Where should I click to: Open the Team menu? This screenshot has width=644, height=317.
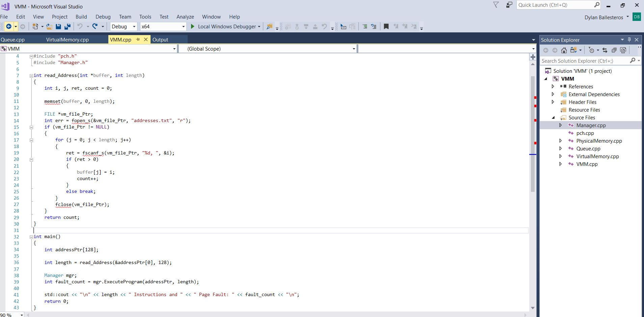click(x=125, y=17)
